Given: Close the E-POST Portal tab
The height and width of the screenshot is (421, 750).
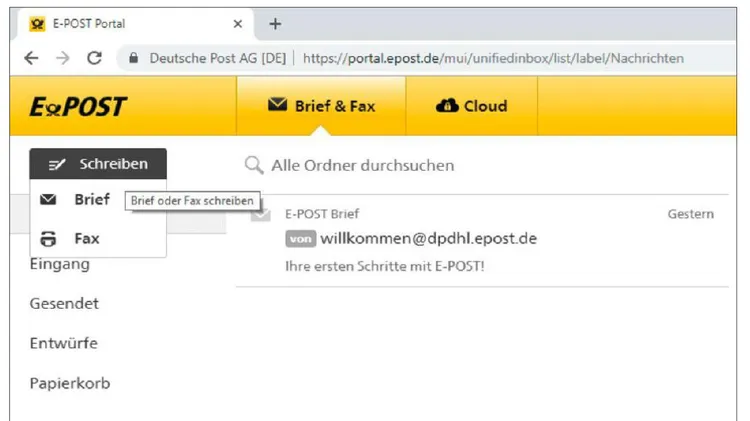Looking at the screenshot, I should (238, 23).
